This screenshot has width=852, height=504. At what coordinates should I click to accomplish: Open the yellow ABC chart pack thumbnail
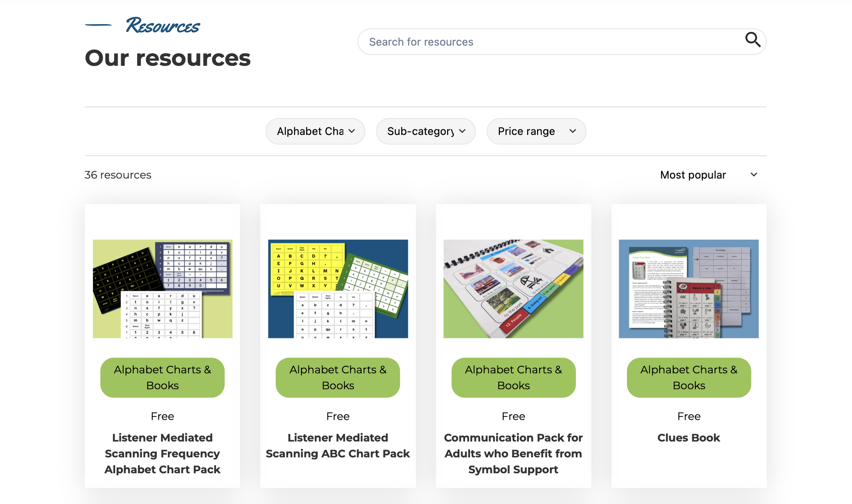pyautogui.click(x=338, y=289)
